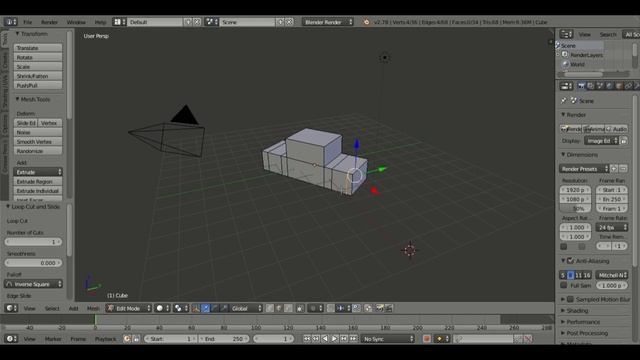This screenshot has width=640, height=360.
Task: Open the viewport shading dropdown
Action: click(x=163, y=308)
